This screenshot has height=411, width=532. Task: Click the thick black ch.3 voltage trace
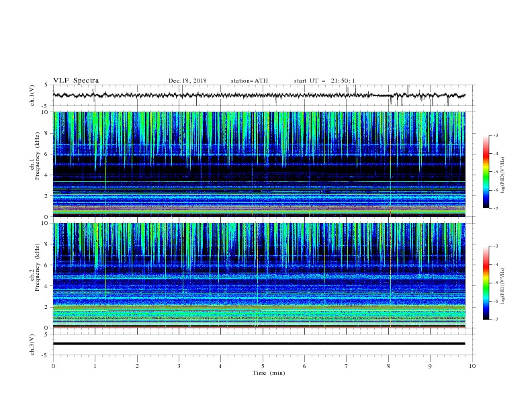[x=259, y=344]
